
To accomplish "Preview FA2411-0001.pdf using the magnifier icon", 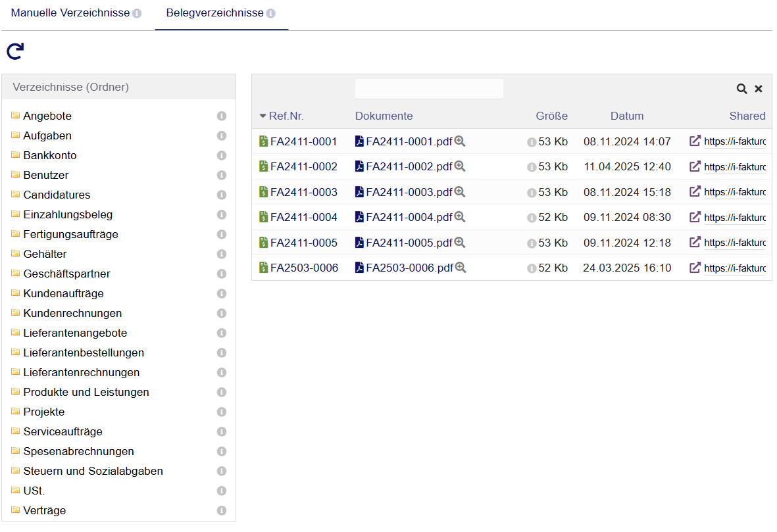I will (x=460, y=141).
